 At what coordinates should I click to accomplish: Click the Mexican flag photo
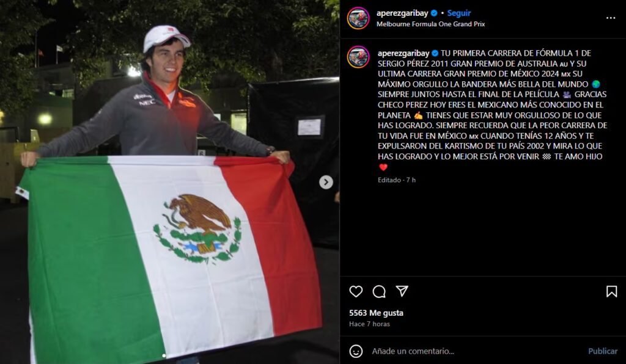coord(169,182)
